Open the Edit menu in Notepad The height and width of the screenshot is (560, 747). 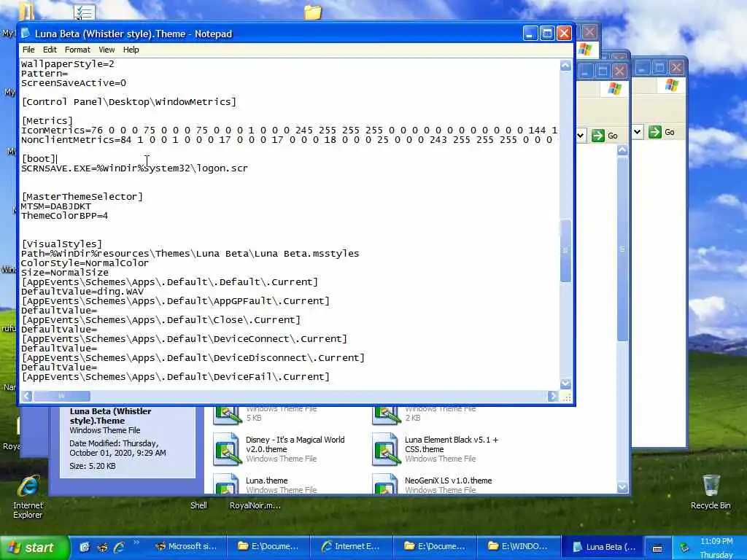[x=50, y=50]
